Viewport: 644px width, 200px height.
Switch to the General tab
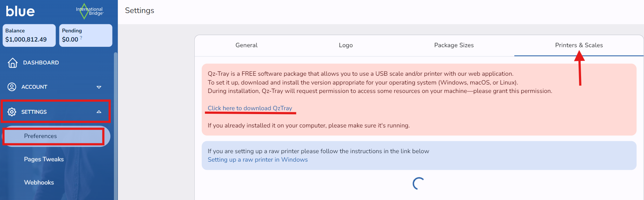click(x=246, y=45)
